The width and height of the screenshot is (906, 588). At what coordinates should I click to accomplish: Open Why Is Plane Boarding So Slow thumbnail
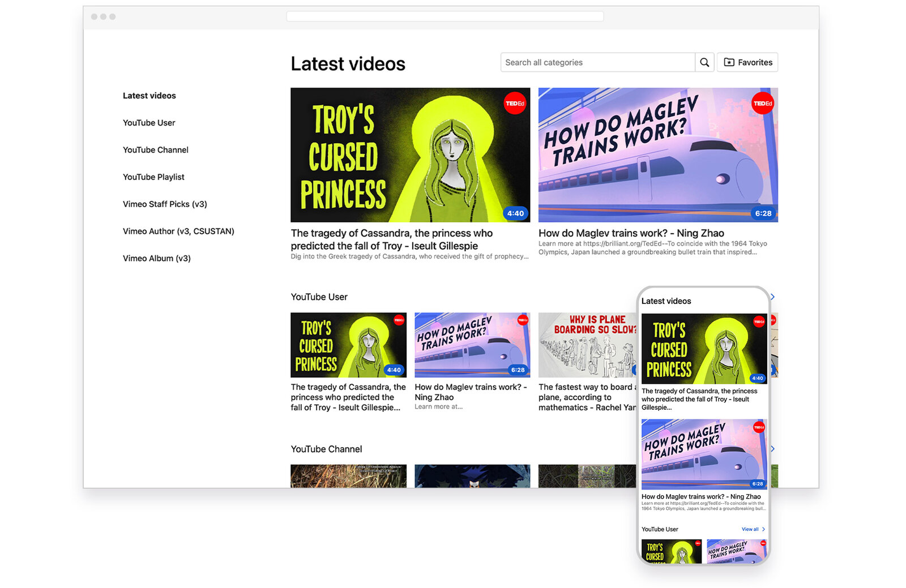click(x=587, y=345)
